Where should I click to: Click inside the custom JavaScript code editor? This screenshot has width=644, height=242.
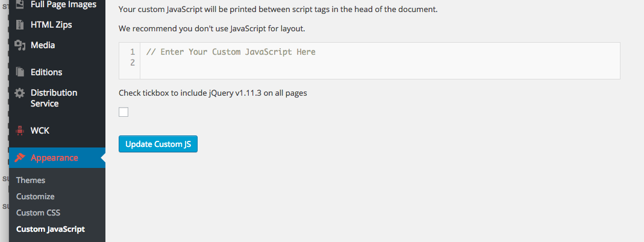(x=380, y=61)
